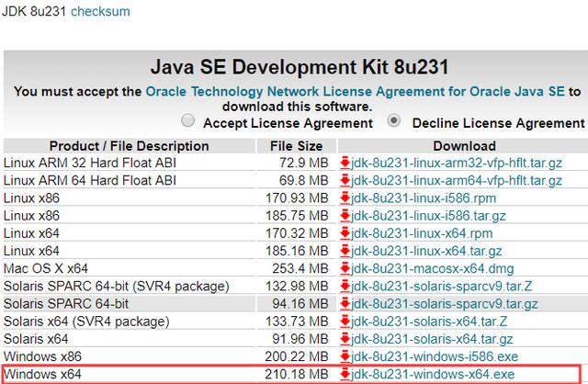Screen dimensions: 588x384
Task: Click the 200.22 MB file size cell
Action: point(297,356)
